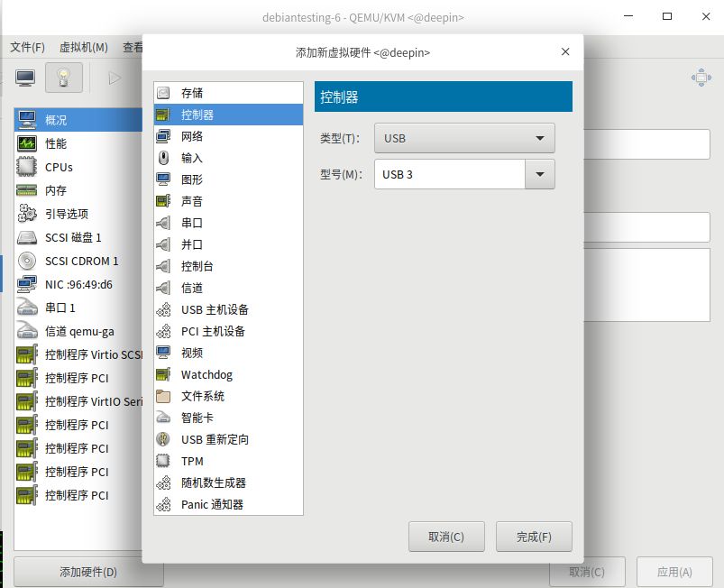
Task: Click 完成(F) finish button
Action: (x=535, y=537)
